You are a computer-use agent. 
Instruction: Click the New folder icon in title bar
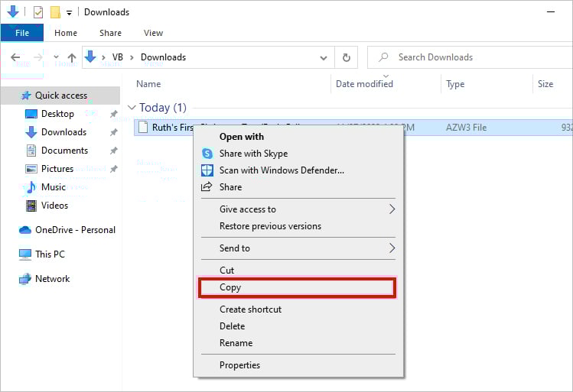[x=55, y=12]
